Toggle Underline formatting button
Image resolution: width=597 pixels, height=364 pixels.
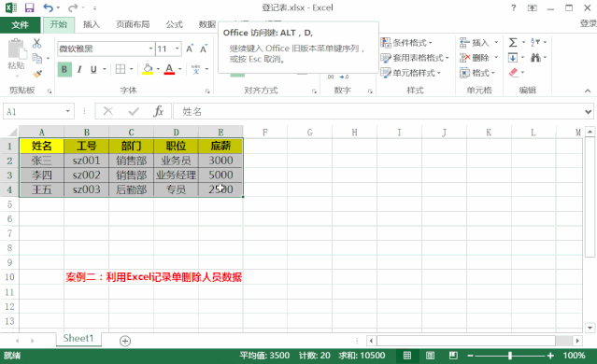point(93,69)
